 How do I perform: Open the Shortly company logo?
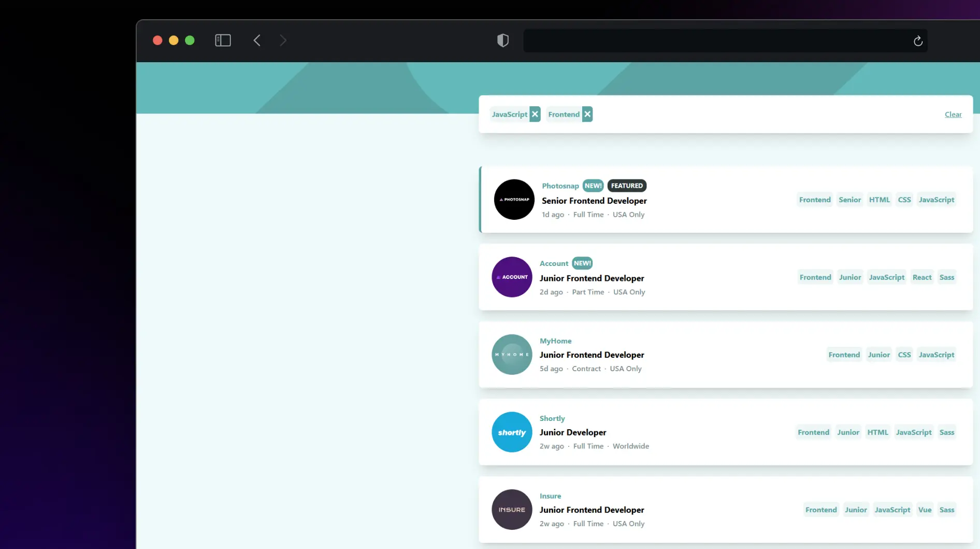pos(512,432)
